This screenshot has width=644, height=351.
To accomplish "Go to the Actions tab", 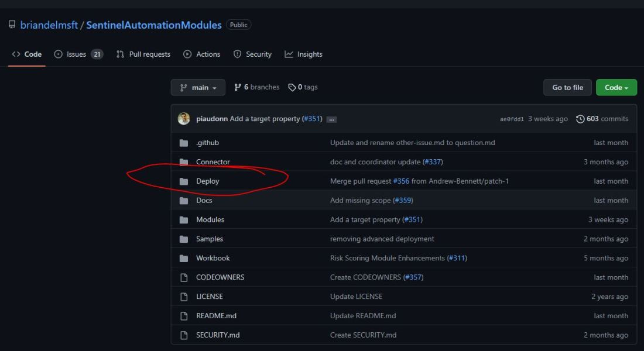I will pos(201,54).
